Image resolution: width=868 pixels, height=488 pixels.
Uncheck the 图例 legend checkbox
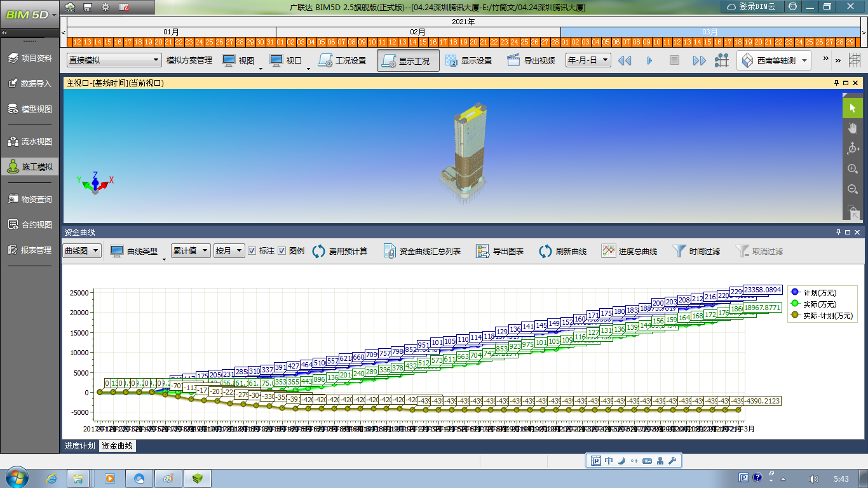coord(282,251)
